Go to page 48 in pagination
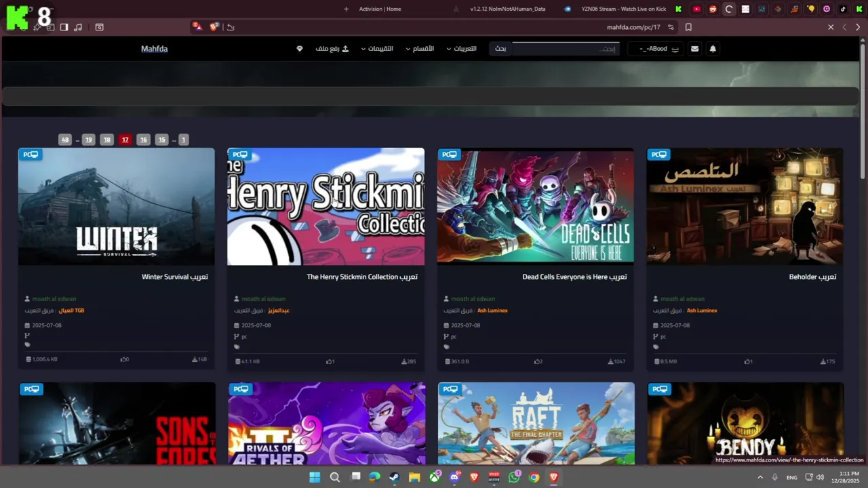 pyautogui.click(x=65, y=140)
